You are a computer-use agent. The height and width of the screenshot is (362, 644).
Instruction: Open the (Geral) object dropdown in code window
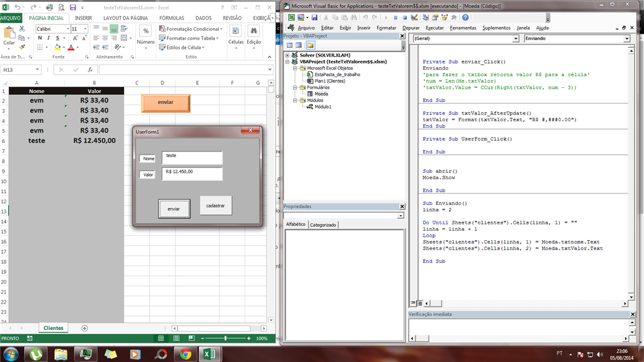point(516,38)
